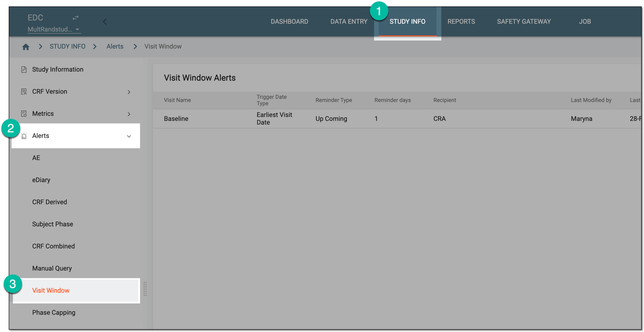Click the Last Modified by column header
Screen dimensions: 644x332
pos(591,100)
